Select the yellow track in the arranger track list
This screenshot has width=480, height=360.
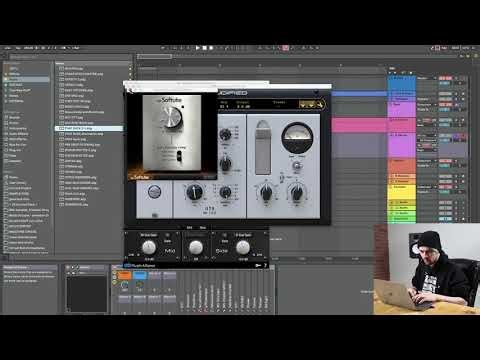pos(402,192)
